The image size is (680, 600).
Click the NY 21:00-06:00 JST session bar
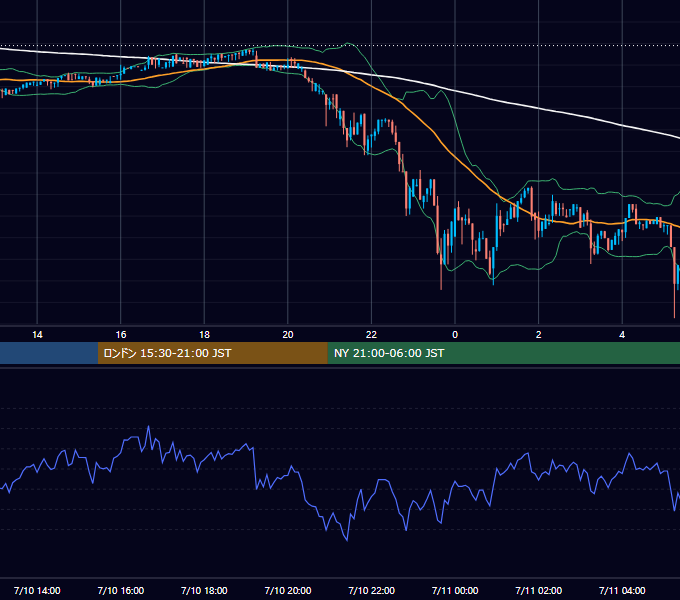click(x=503, y=353)
